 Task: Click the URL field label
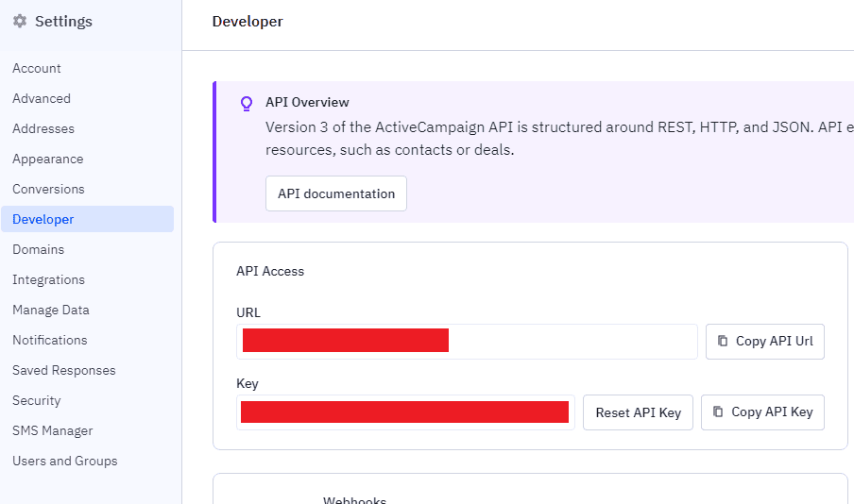(248, 312)
